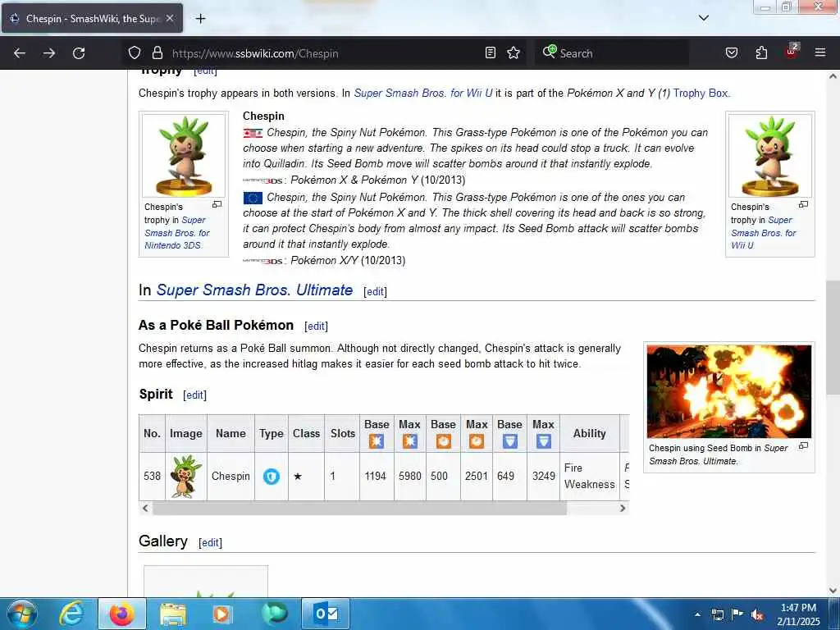Go back with the browser back arrow
The width and height of the screenshot is (840, 630).
click(x=20, y=53)
